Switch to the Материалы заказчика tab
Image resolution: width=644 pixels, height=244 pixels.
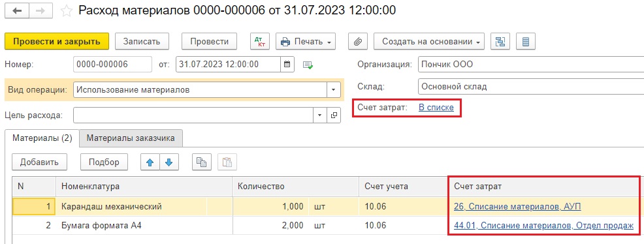click(131, 138)
